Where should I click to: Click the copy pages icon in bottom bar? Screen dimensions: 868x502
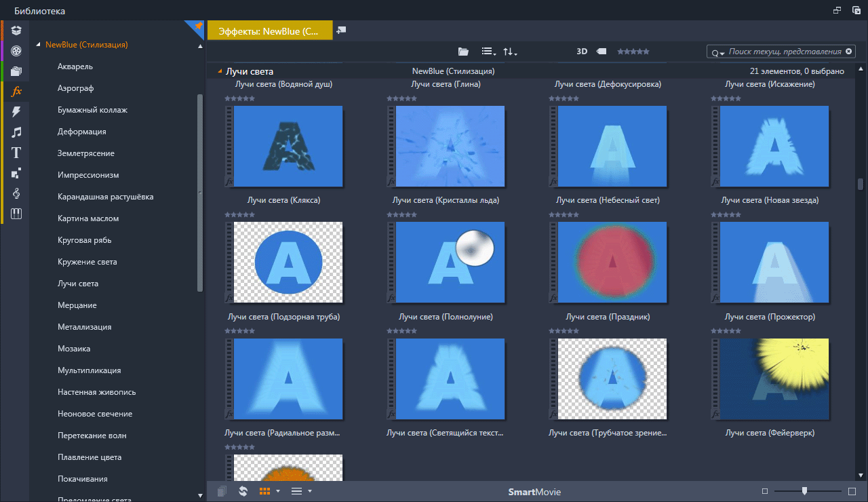[222, 491]
